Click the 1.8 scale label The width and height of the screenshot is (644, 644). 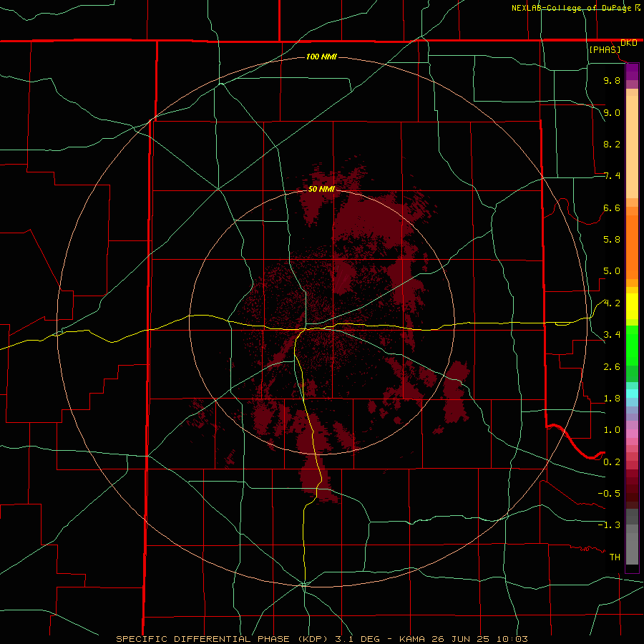tap(612, 399)
